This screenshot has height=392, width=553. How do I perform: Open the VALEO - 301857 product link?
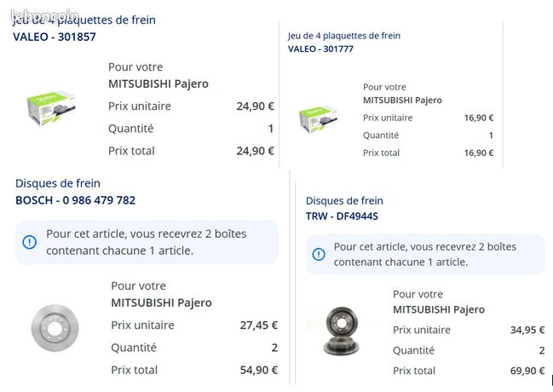pos(55,37)
